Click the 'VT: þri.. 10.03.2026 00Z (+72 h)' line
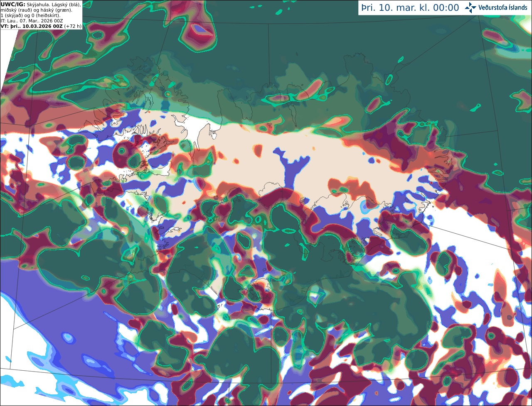Viewport: 532px width, 406px height. [41, 26]
